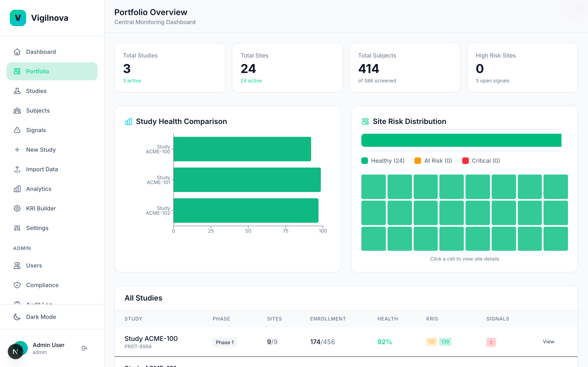
Task: Switch to the Portfolio section
Action: pos(38,71)
